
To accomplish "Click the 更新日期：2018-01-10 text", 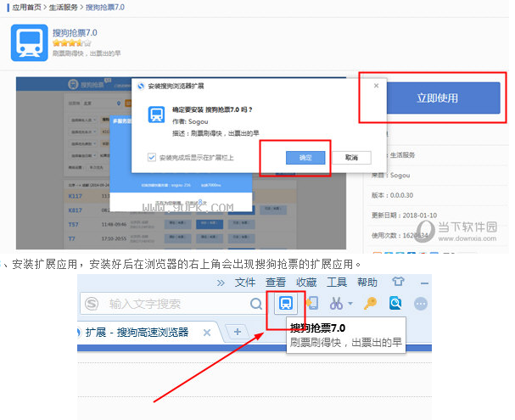I will pyautogui.click(x=405, y=216).
